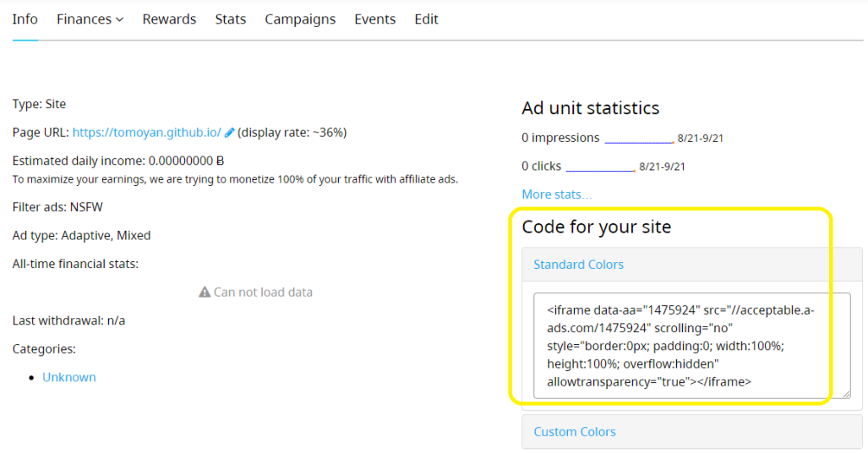Go to the Campaigns tab
The width and height of the screenshot is (868, 454).
pyautogui.click(x=300, y=19)
